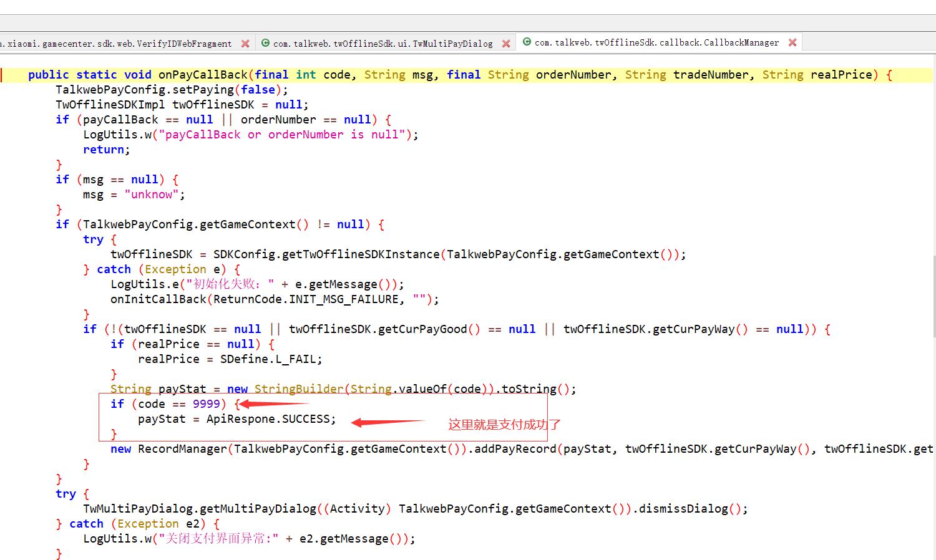Click the 'payCallBack or orderNumber is null' log string
This screenshot has width=936, height=560.
coord(281,135)
